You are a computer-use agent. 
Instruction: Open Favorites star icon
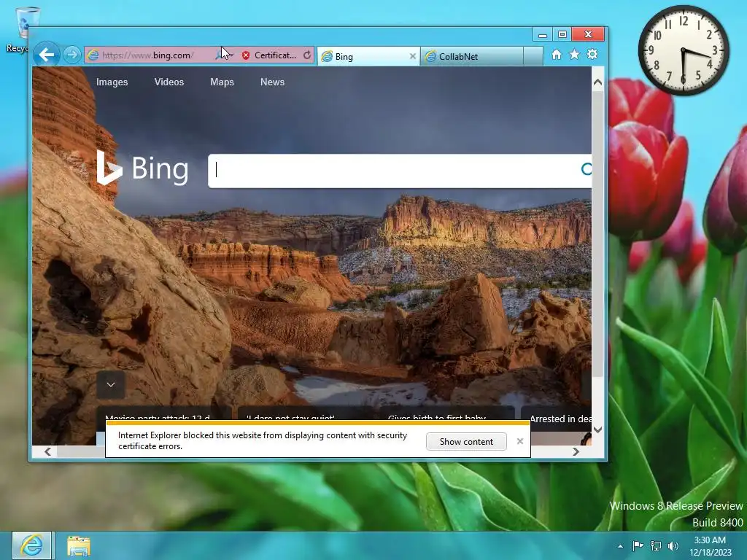click(575, 54)
